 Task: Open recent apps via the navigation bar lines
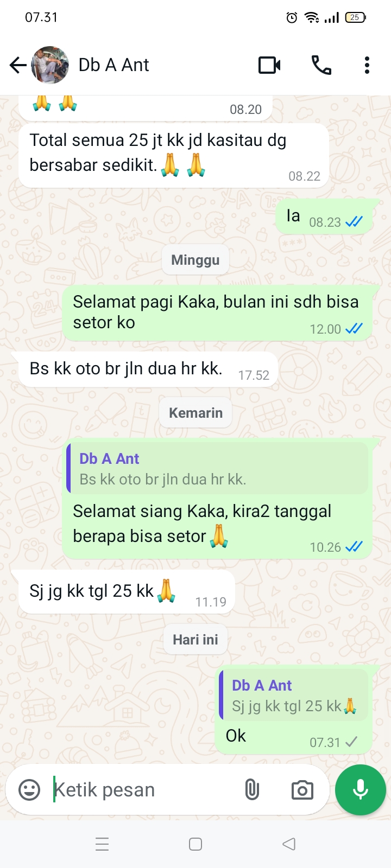[x=102, y=844]
